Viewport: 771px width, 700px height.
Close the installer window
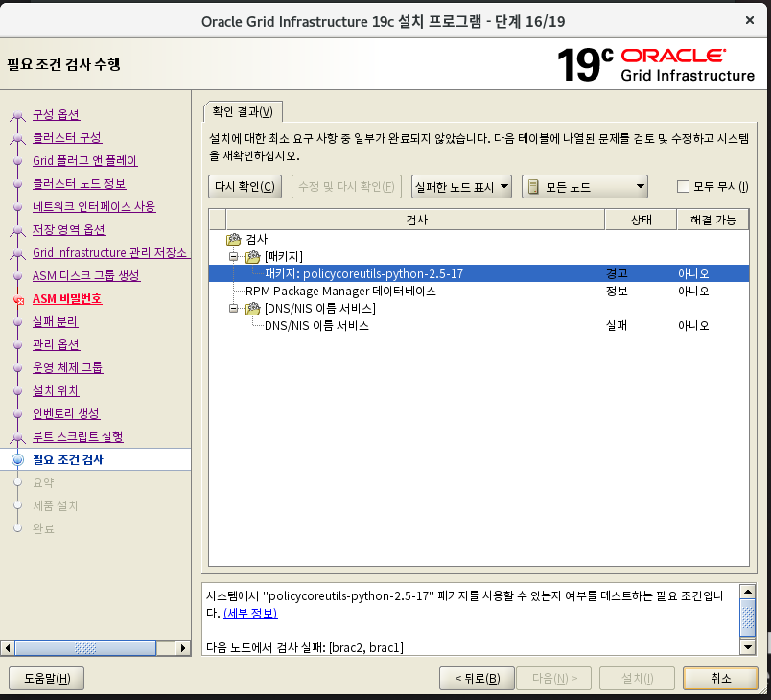(749, 20)
